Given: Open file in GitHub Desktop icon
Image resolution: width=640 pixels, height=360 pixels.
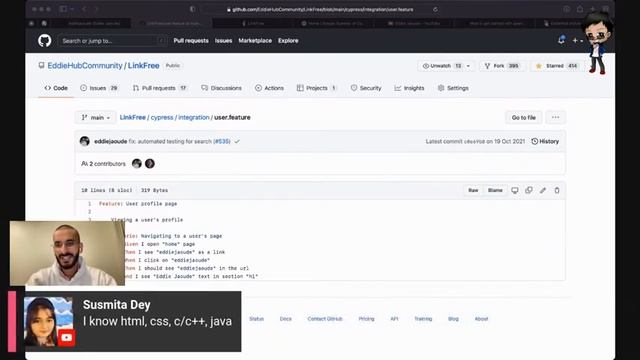Looking at the screenshot, I should [515, 190].
